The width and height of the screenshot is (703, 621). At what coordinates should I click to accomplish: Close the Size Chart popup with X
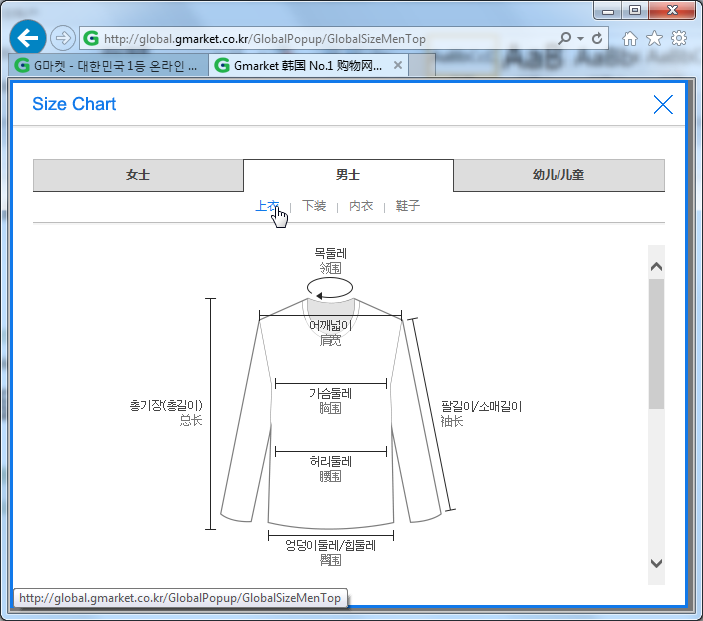(662, 104)
